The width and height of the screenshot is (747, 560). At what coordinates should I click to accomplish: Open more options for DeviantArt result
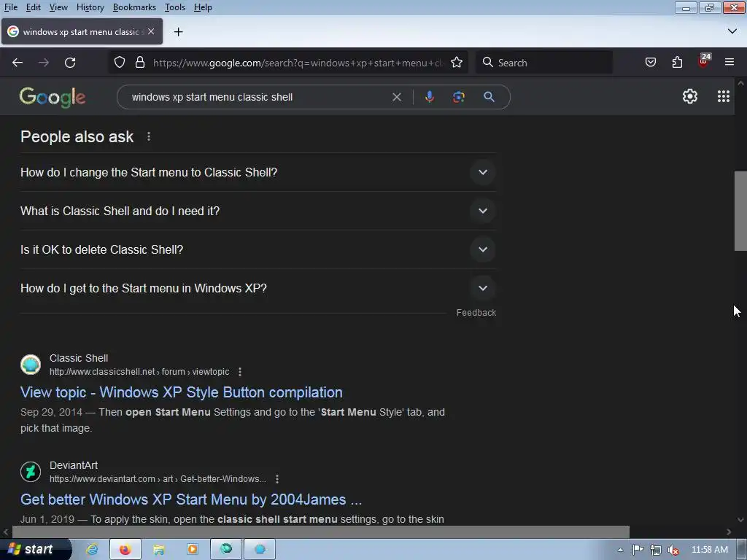click(276, 479)
